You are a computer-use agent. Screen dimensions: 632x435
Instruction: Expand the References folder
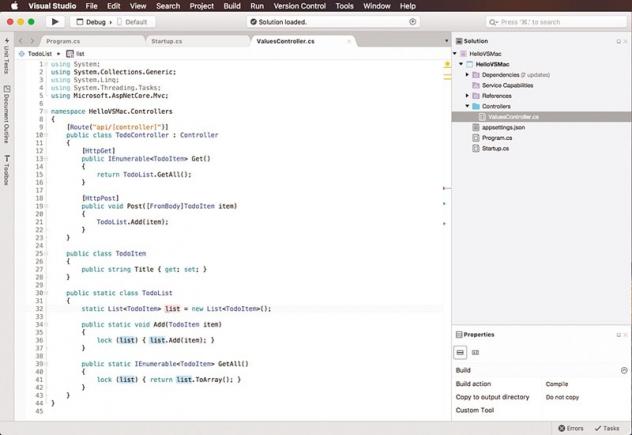[467, 96]
